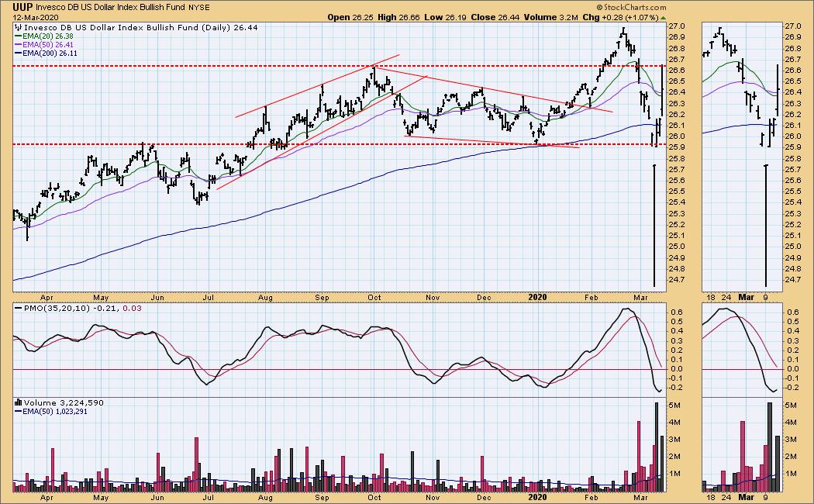Click the NYSE exchange label
This screenshot has height=504, width=814.
pos(198,7)
